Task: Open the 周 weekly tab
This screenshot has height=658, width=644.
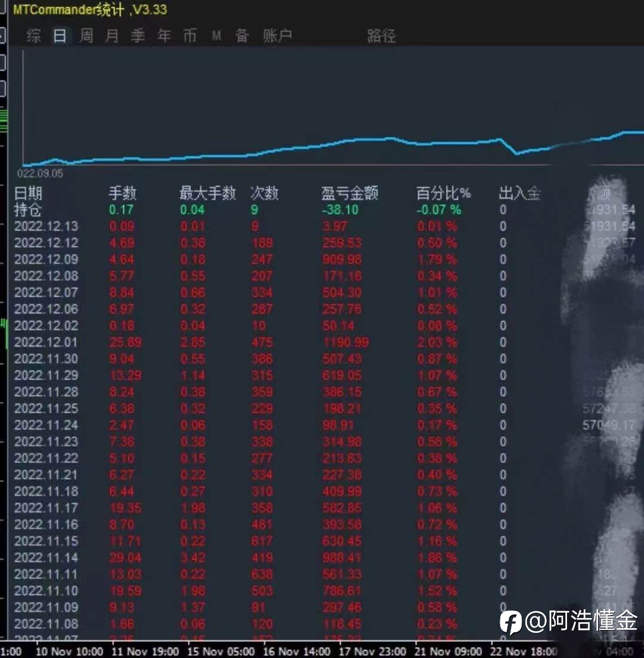Action: (x=86, y=36)
